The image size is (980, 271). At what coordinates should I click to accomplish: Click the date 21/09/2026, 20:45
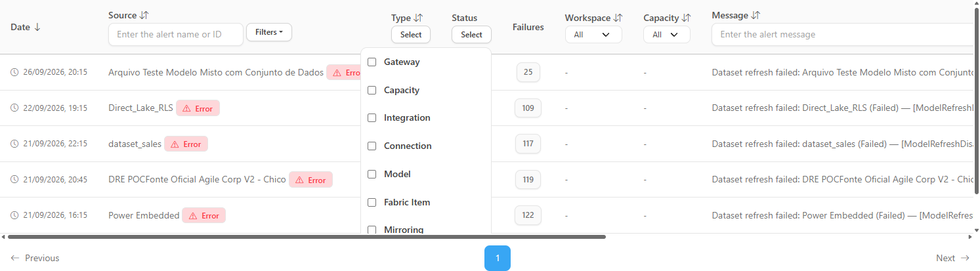[55, 179]
